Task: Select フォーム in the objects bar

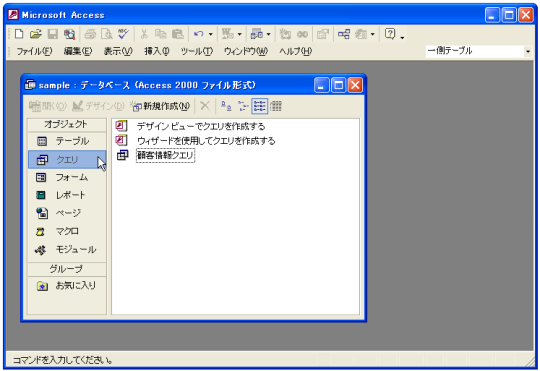Action: [x=67, y=177]
